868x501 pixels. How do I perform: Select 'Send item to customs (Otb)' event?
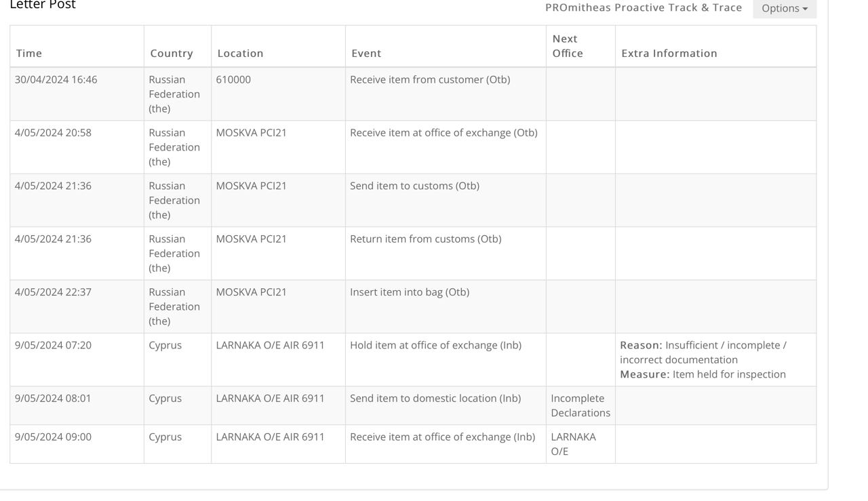tap(414, 186)
